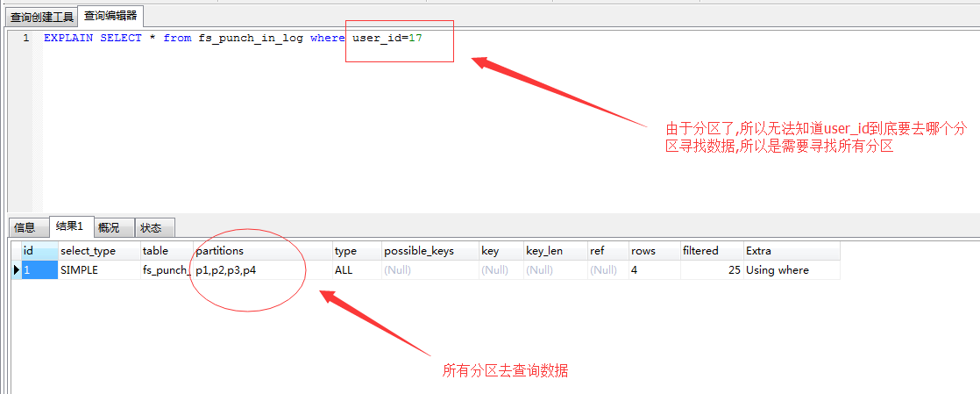Select the ALL type cell

tap(357, 270)
